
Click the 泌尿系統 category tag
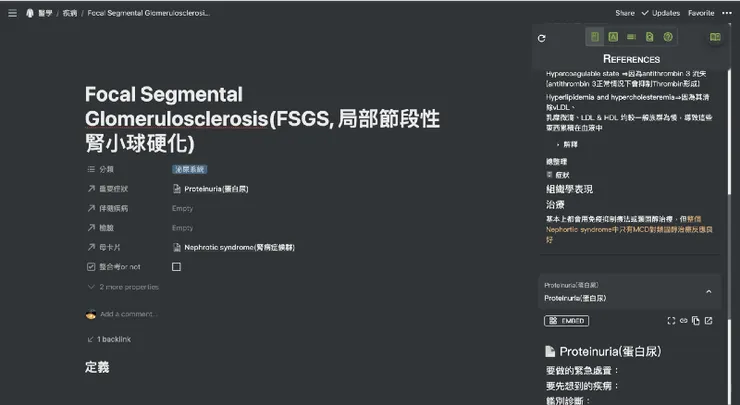pyautogui.click(x=189, y=169)
